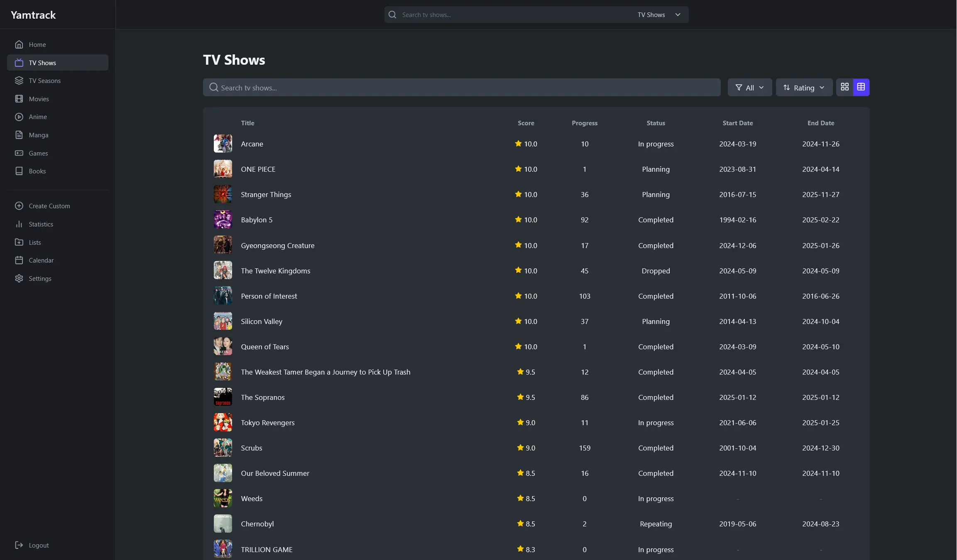
Task: Select TV Shows in the sidebar
Action: pyautogui.click(x=42, y=63)
